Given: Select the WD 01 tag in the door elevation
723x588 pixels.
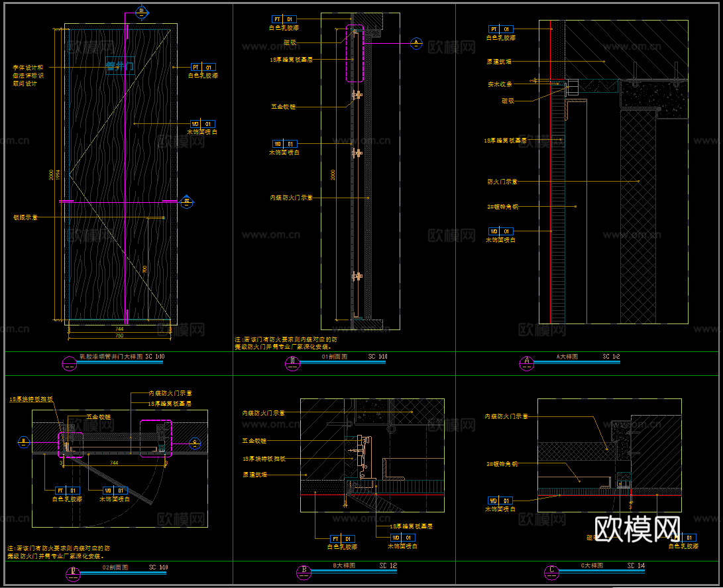Looking at the screenshot, I should 203,124.
